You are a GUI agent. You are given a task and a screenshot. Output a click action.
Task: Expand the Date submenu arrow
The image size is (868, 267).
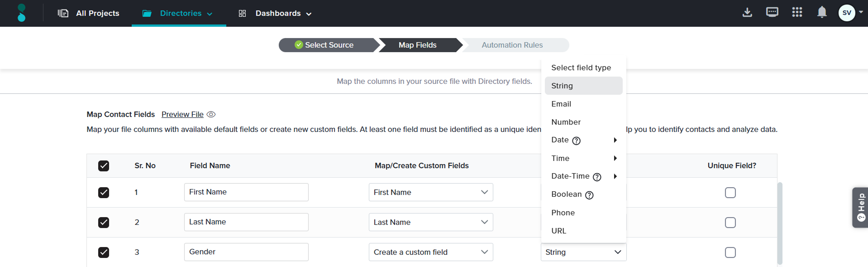tap(615, 140)
